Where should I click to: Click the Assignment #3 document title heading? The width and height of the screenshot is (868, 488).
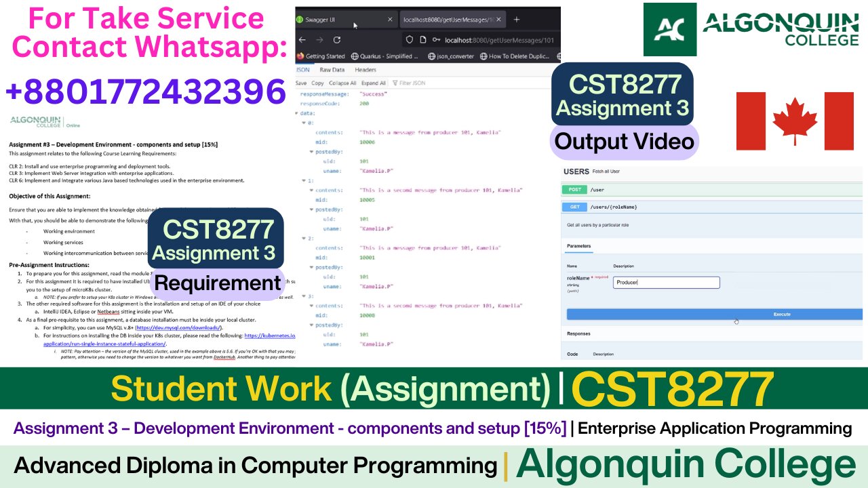(113, 144)
